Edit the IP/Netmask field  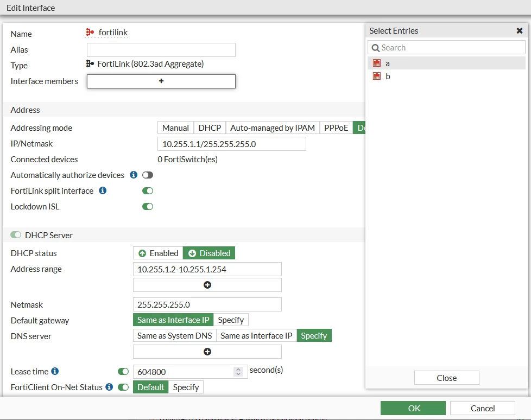pyautogui.click(x=232, y=144)
